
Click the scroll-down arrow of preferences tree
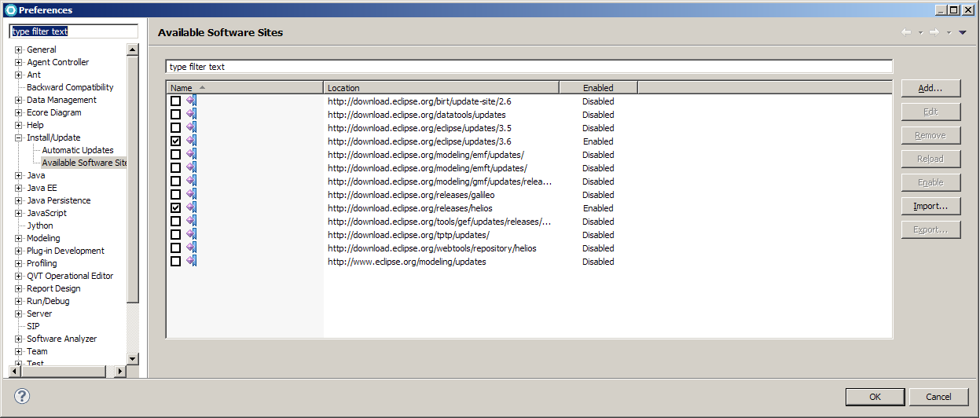click(132, 358)
